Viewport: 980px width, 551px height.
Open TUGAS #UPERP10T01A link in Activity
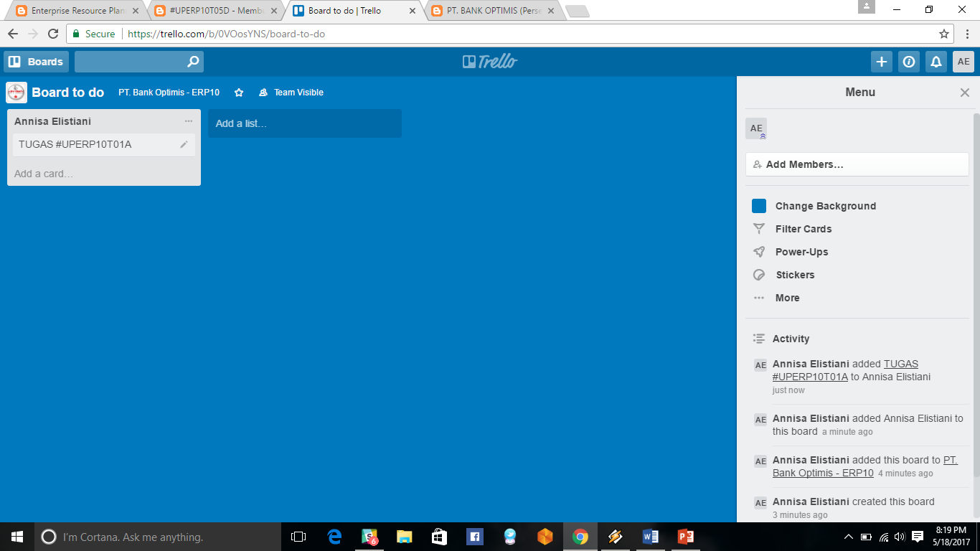pos(846,370)
